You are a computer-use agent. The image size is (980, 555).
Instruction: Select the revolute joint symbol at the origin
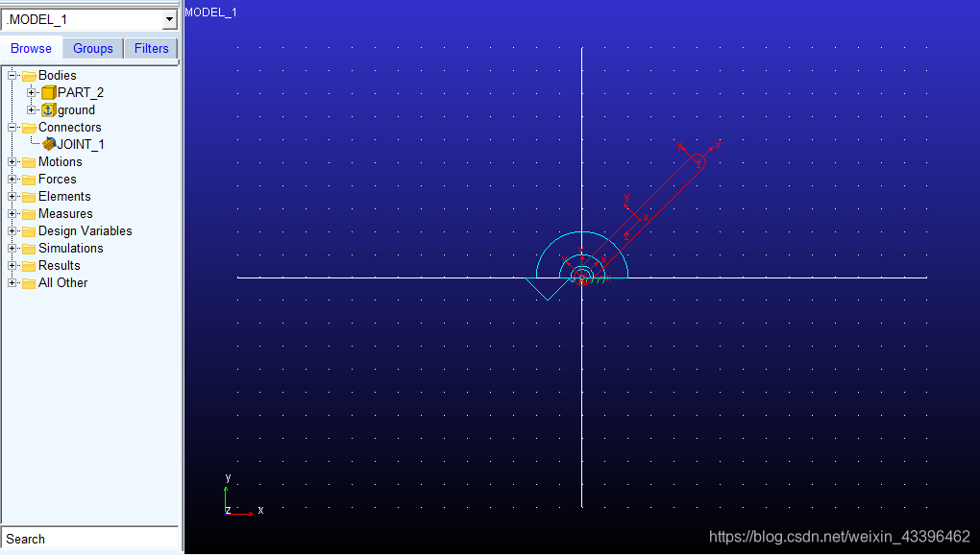[x=582, y=277]
